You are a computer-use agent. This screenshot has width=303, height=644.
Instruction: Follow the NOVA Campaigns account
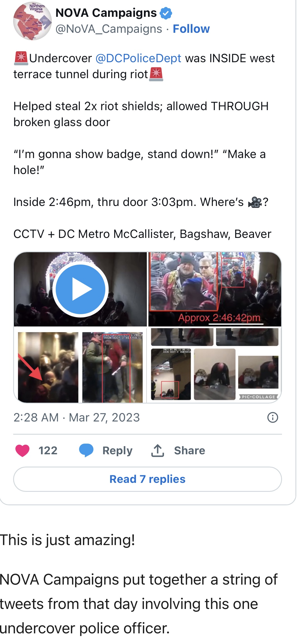pos(191,29)
